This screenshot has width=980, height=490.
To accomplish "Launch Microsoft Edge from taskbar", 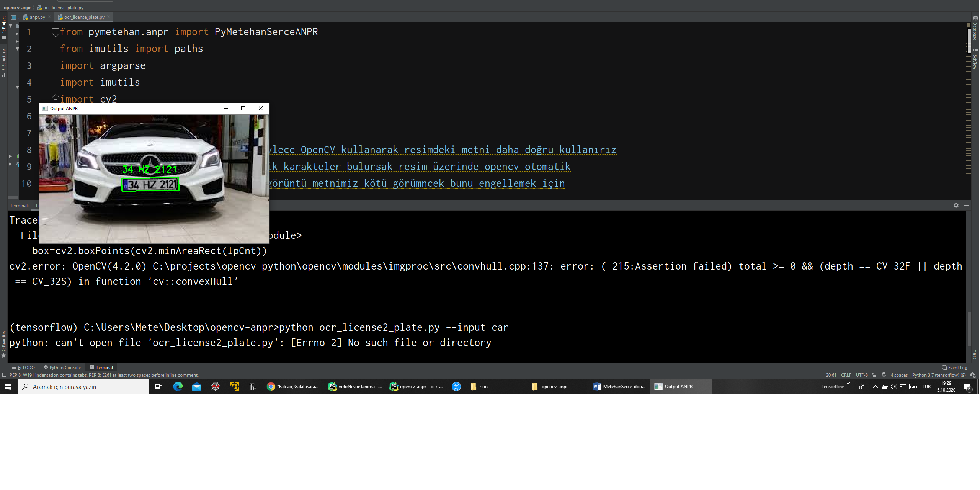I will click(178, 387).
